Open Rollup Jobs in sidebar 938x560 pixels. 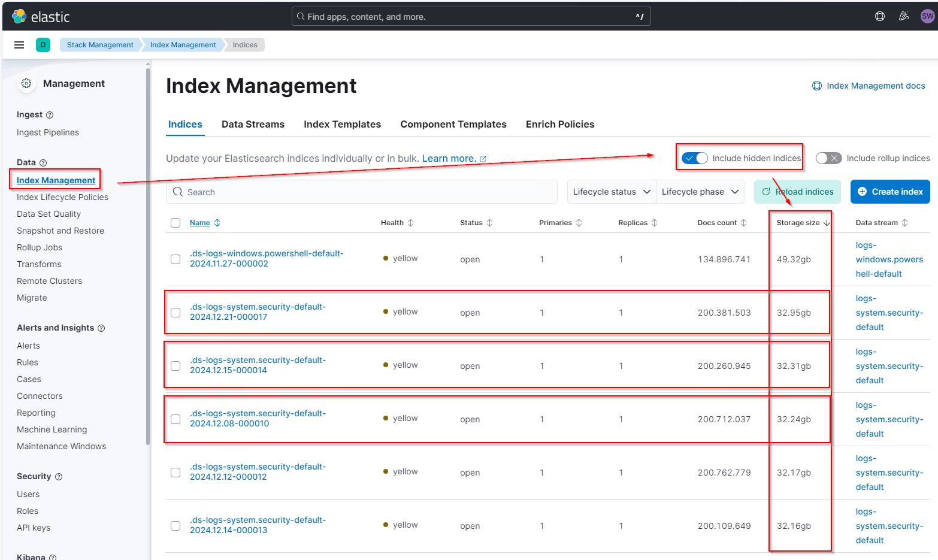[40, 248]
